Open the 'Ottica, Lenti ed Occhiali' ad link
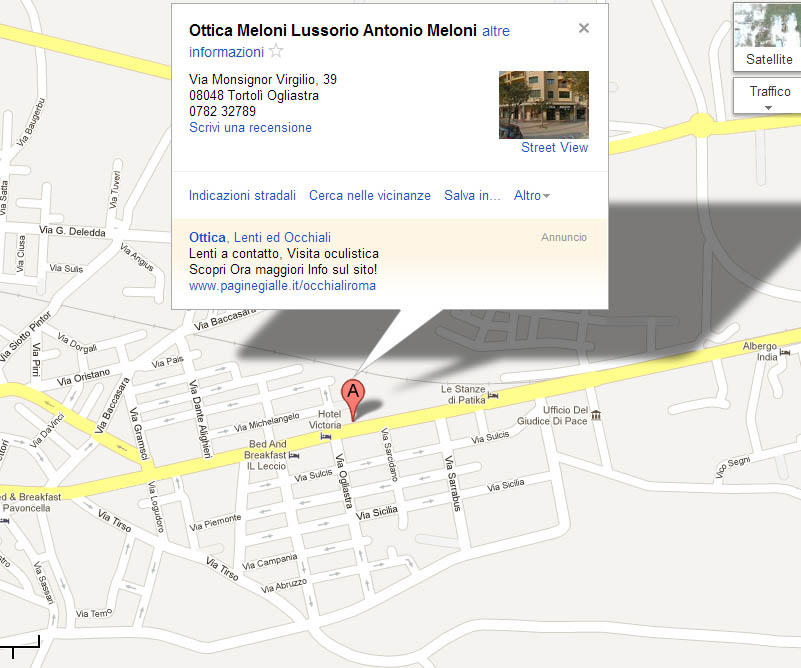Screen dimensions: 801x668 pyautogui.click(x=260, y=237)
